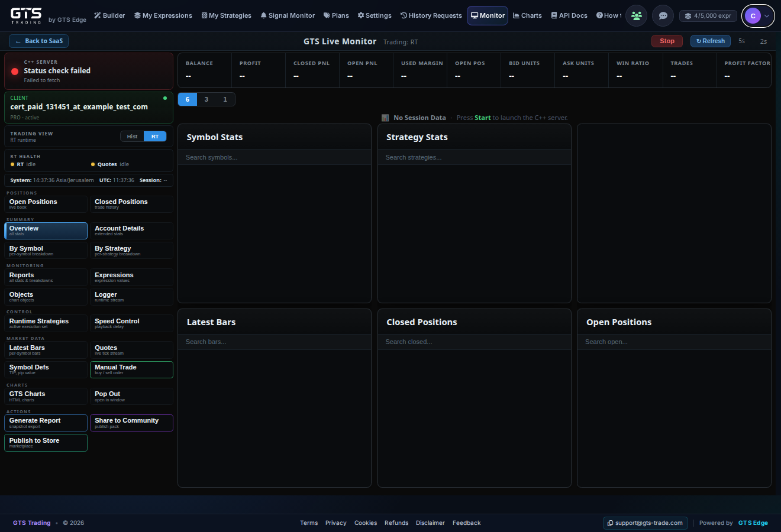Image resolution: width=781 pixels, height=532 pixels.
Task: Open API Docs
Action: coord(569,16)
